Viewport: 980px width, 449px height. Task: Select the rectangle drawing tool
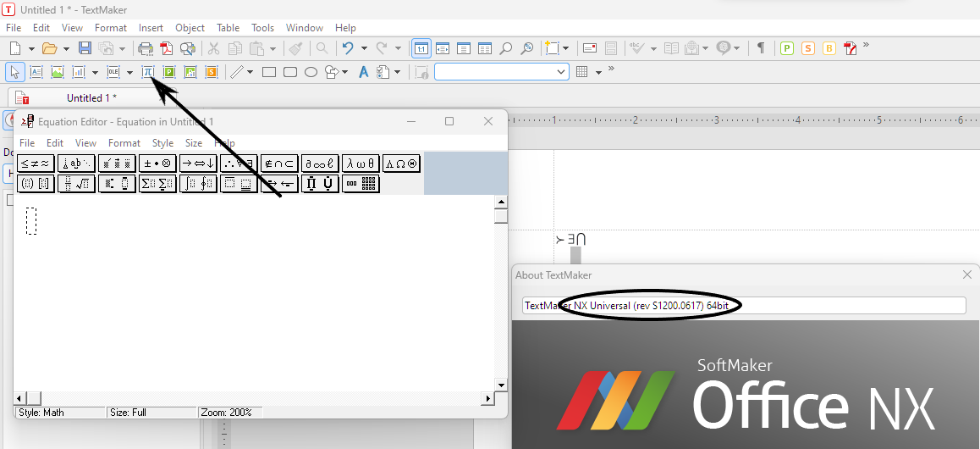tap(269, 72)
